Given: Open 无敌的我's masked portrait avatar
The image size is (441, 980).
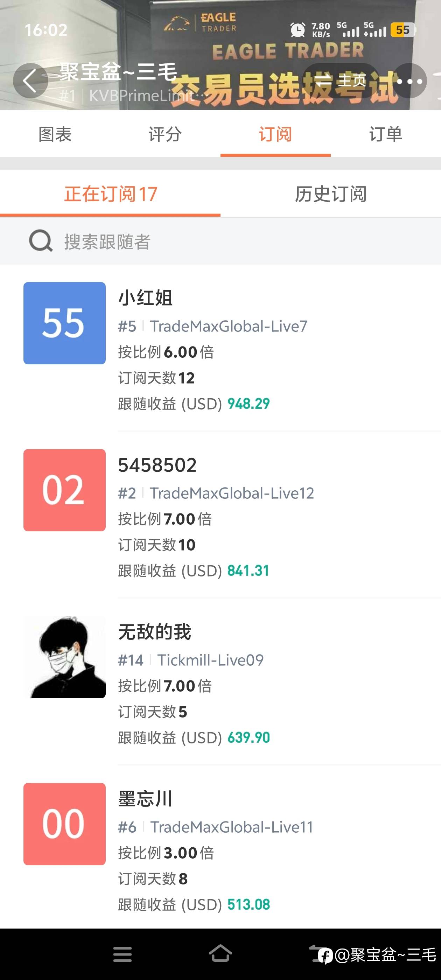Looking at the screenshot, I should [64, 657].
